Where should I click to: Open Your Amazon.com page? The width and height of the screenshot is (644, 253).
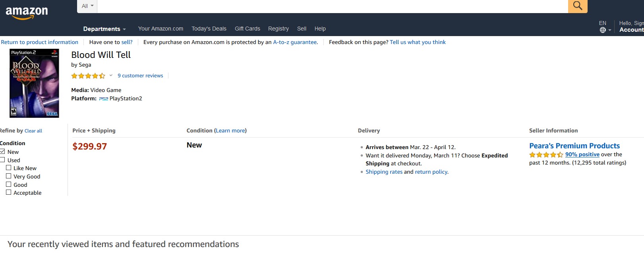pos(161,29)
